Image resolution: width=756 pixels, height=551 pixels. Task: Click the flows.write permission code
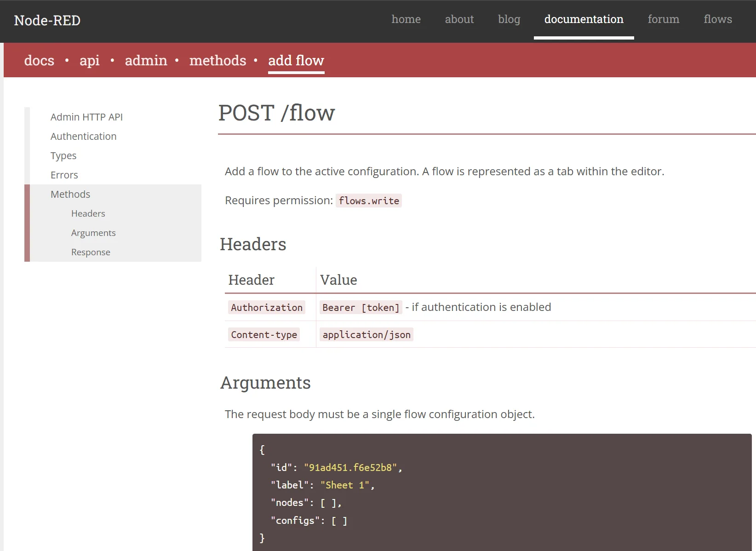point(369,201)
